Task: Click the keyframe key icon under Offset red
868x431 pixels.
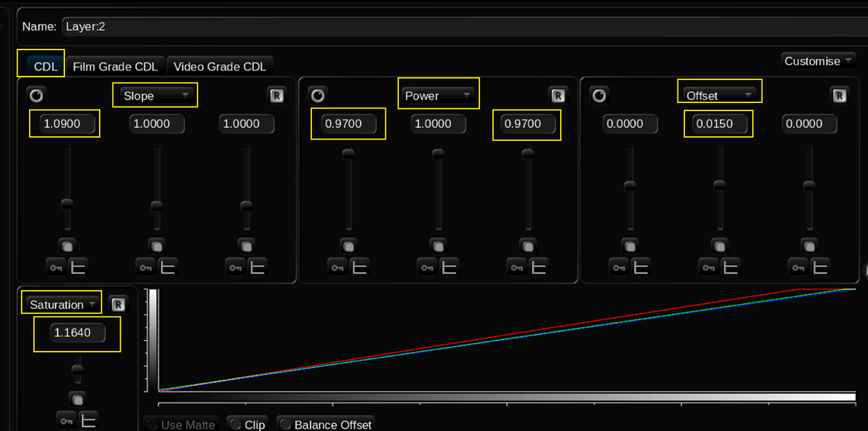Action: tap(620, 268)
